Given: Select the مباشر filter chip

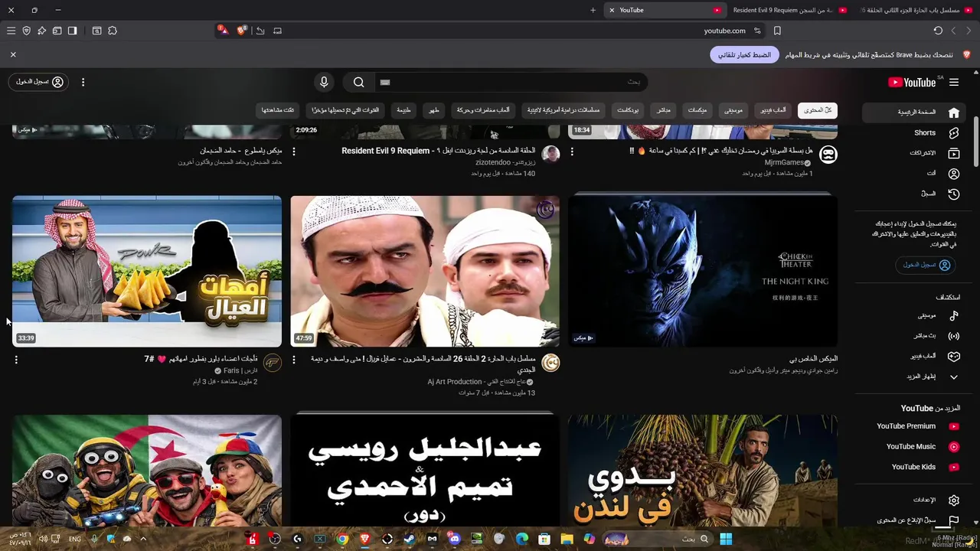Looking at the screenshot, I should coord(663,110).
